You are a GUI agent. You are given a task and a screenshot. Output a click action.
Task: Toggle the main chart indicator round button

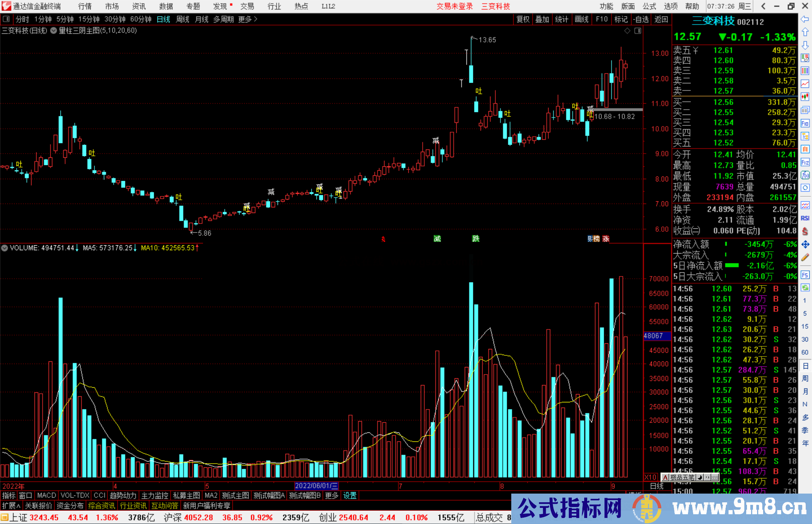[x=53, y=31]
